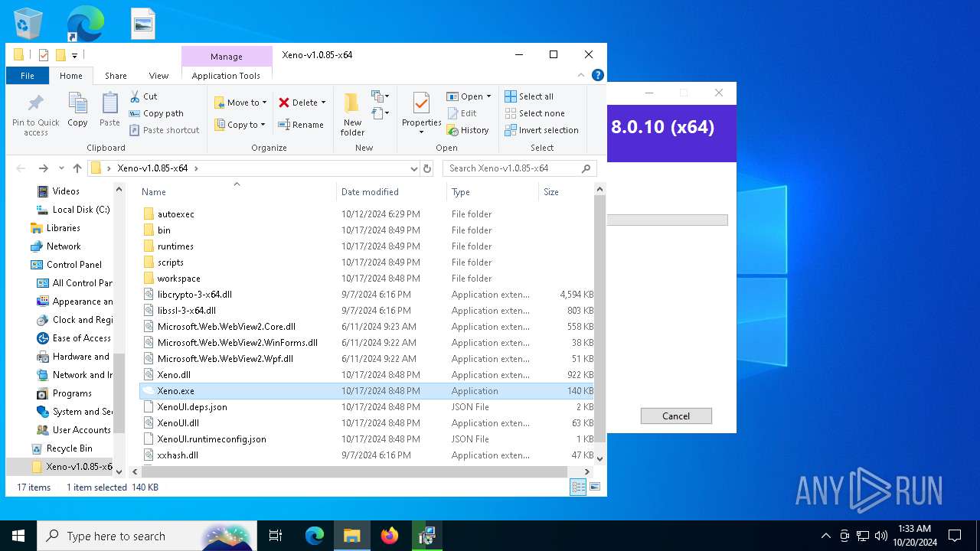
Task: Open Task View on the taskbar
Action: [276, 536]
